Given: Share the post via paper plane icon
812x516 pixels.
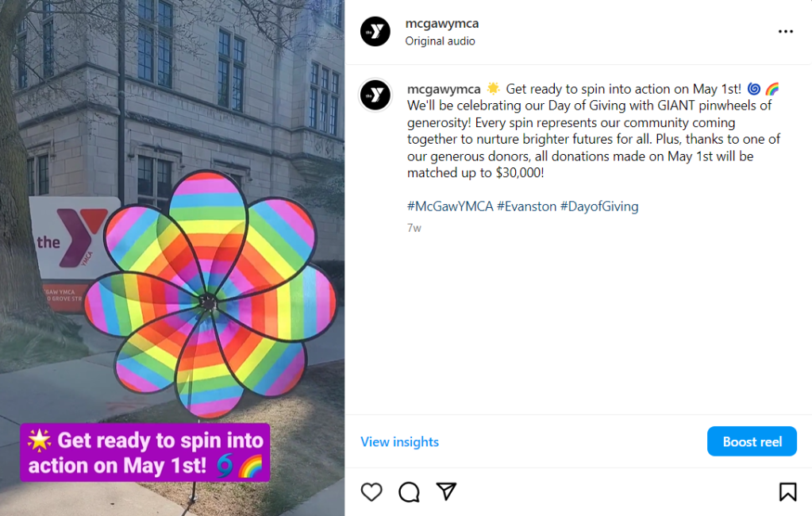Looking at the screenshot, I should point(447,492).
